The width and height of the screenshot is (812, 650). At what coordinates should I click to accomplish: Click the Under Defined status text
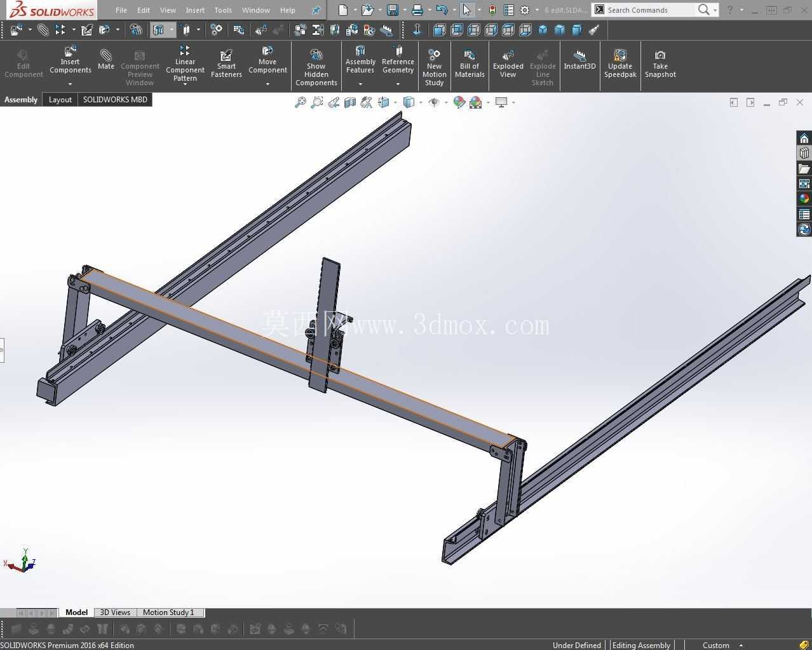tap(576, 646)
